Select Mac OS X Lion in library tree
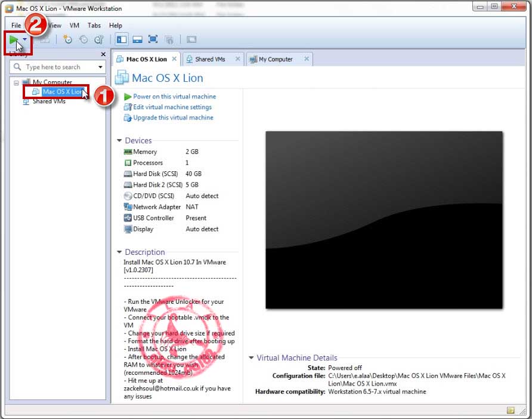 pyautogui.click(x=63, y=92)
